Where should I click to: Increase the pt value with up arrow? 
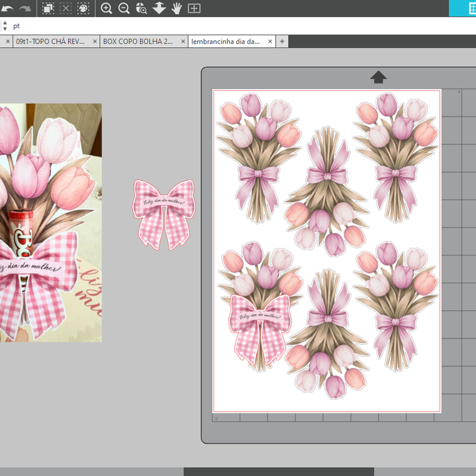[x=5, y=23]
